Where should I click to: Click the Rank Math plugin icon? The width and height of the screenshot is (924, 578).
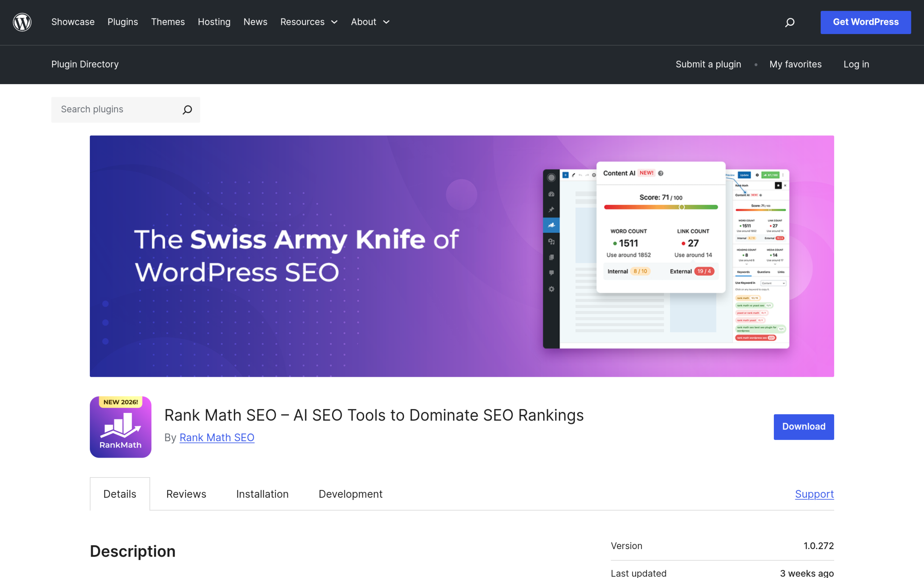tap(121, 427)
